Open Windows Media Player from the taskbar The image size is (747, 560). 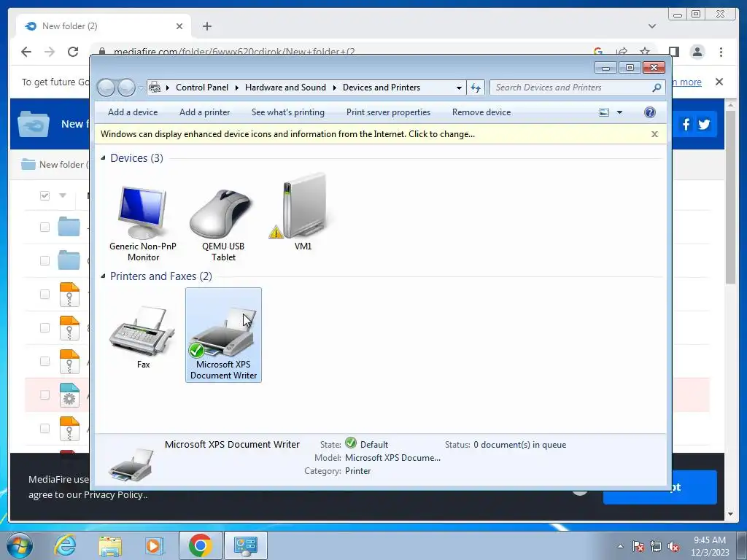point(154,545)
